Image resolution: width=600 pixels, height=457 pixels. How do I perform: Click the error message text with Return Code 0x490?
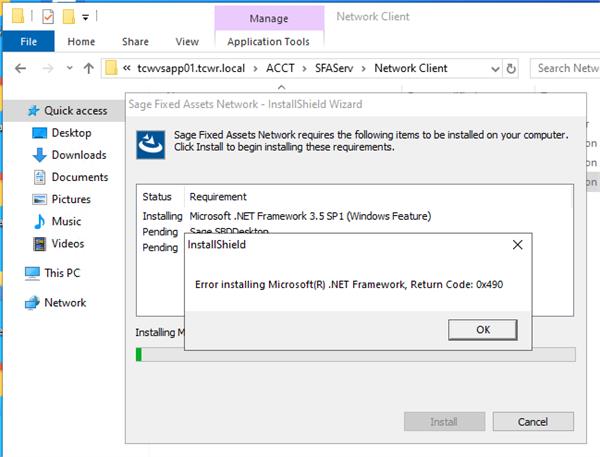click(349, 284)
